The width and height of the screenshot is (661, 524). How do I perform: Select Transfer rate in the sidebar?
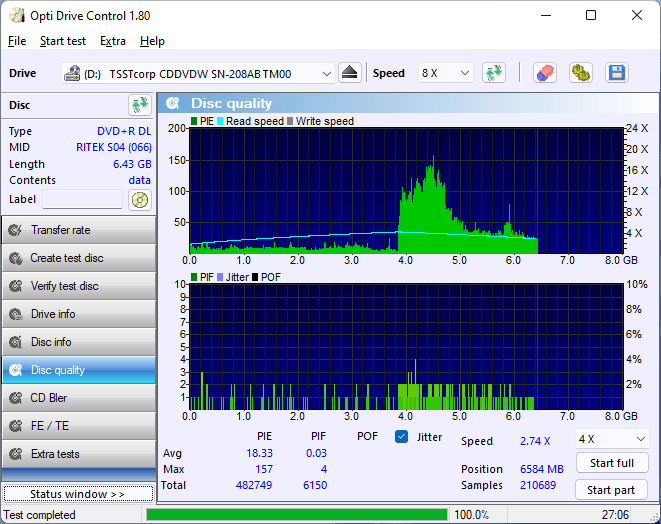pos(78,230)
